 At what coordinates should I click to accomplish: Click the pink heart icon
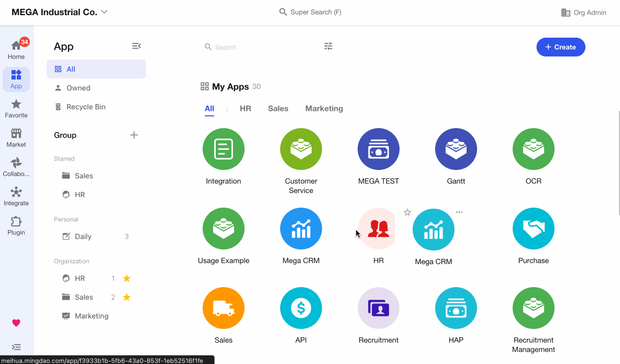(x=16, y=323)
